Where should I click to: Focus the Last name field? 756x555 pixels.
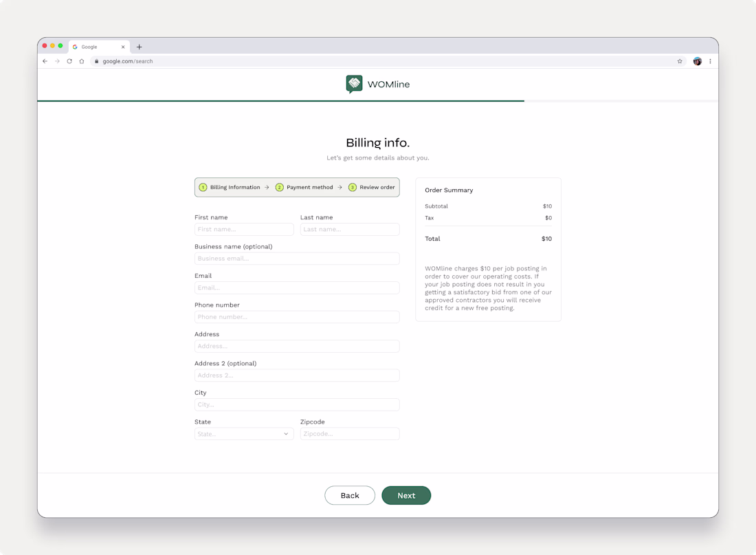pos(350,229)
